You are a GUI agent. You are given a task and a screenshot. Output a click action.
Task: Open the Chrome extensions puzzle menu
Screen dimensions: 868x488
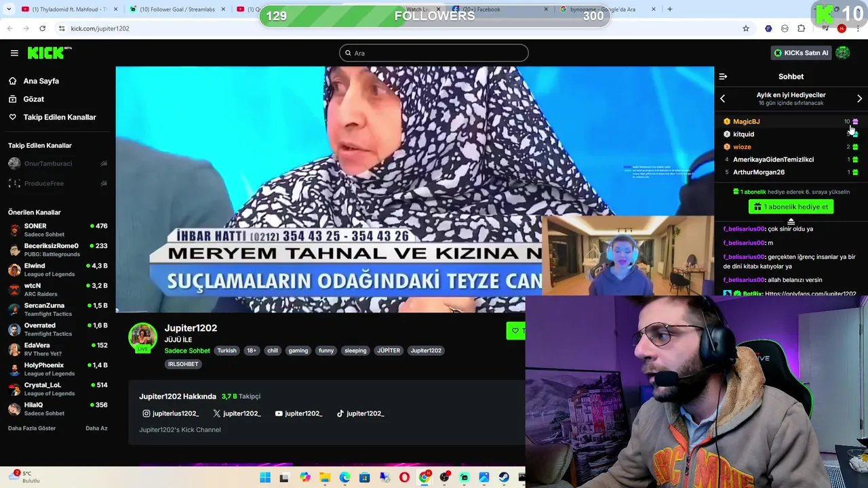[801, 28]
